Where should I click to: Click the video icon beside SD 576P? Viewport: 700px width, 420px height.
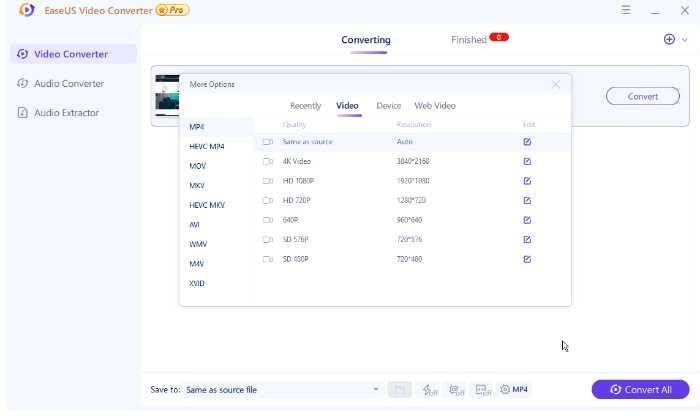click(x=268, y=240)
